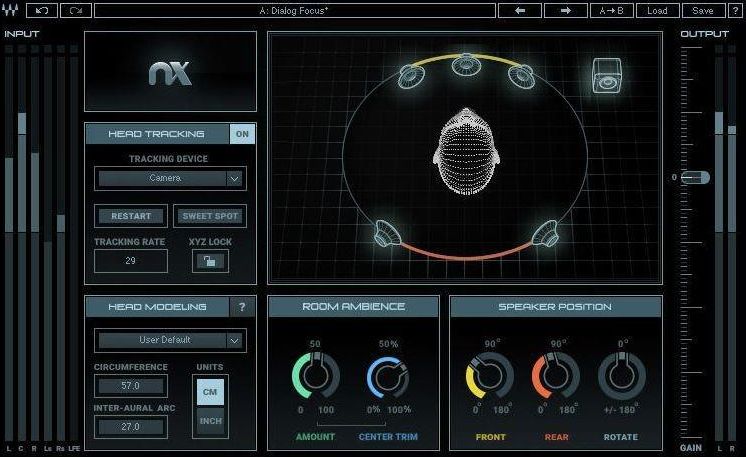Click the GAIN label
The width and height of the screenshot is (746, 457).
pos(691,447)
